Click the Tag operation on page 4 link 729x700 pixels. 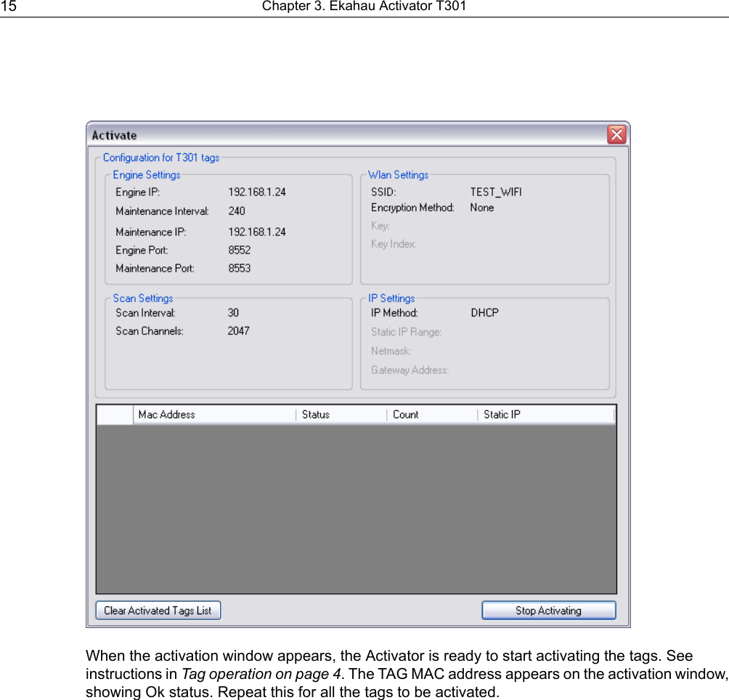(261, 674)
